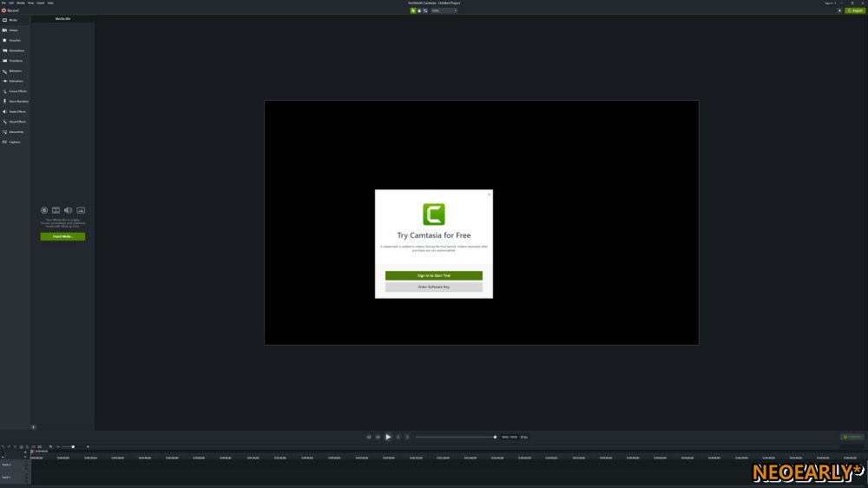This screenshot has height=488, width=868.
Task: Click the plus button below the Media Bin
Action: click(x=33, y=427)
